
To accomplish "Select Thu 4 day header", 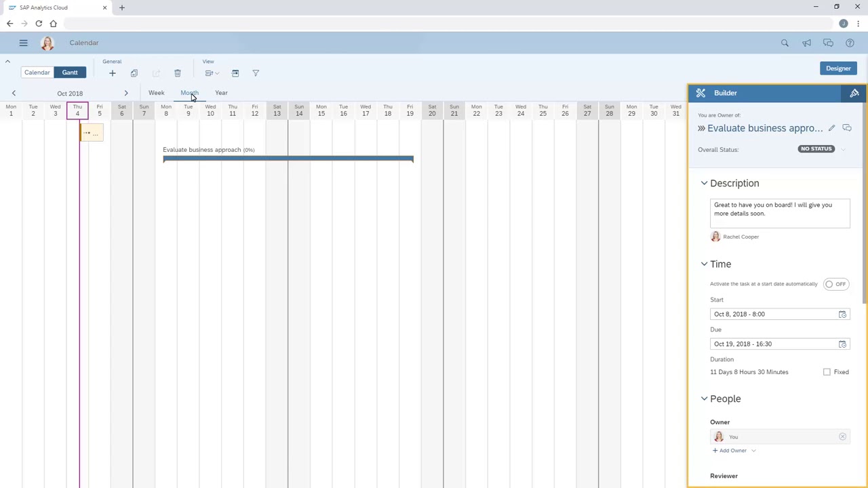I will (x=77, y=110).
